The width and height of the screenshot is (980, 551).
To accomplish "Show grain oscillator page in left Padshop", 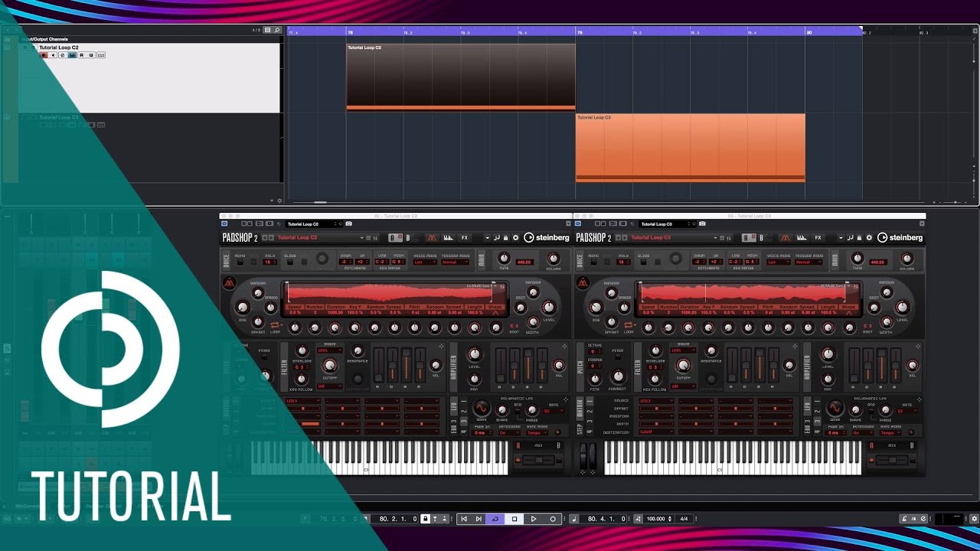I will tap(432, 237).
